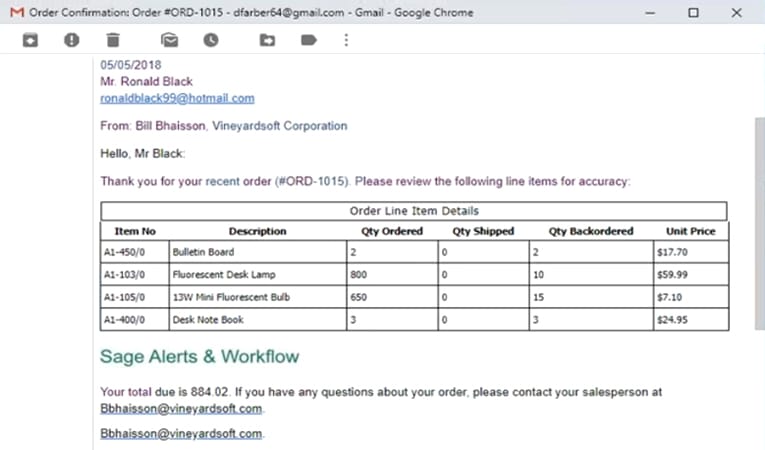Viewport: 765px width, 450px height.
Task: Click the last Bbhaisson@vineyardsoft.com link
Action: click(181, 433)
